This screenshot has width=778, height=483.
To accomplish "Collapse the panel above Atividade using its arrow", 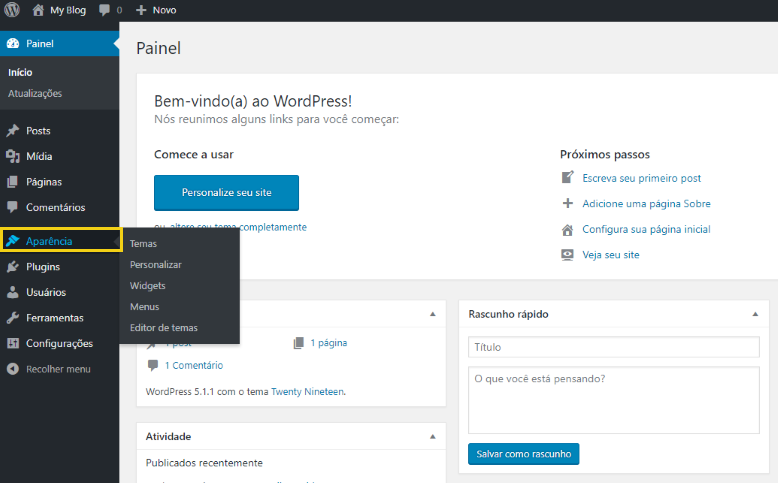I will click(433, 314).
